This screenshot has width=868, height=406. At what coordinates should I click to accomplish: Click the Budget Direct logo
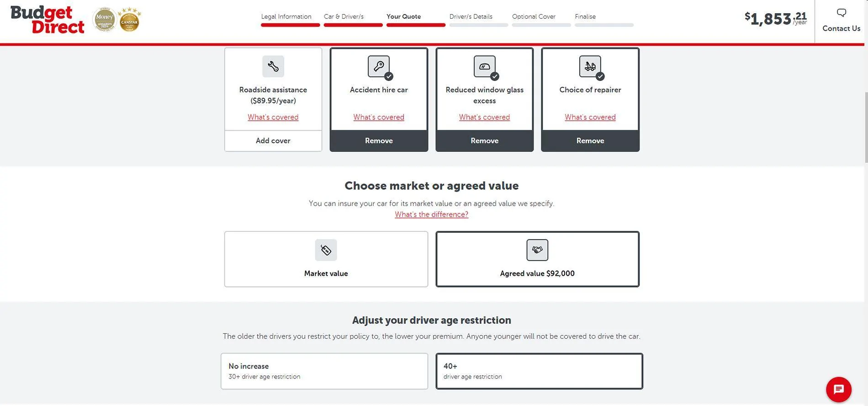point(48,20)
